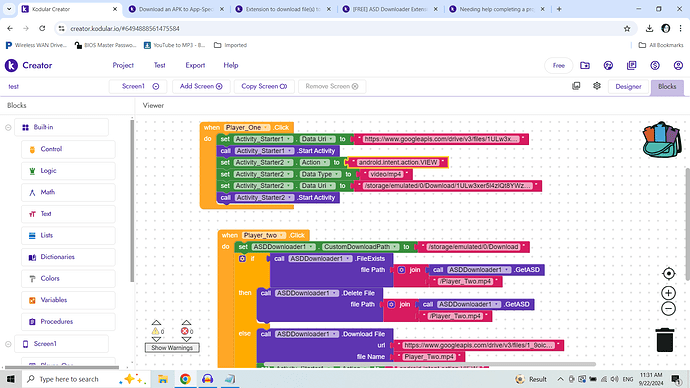The height and width of the screenshot is (388, 690).
Task: Open File Explorer from taskbar
Action: pyautogui.click(x=163, y=379)
